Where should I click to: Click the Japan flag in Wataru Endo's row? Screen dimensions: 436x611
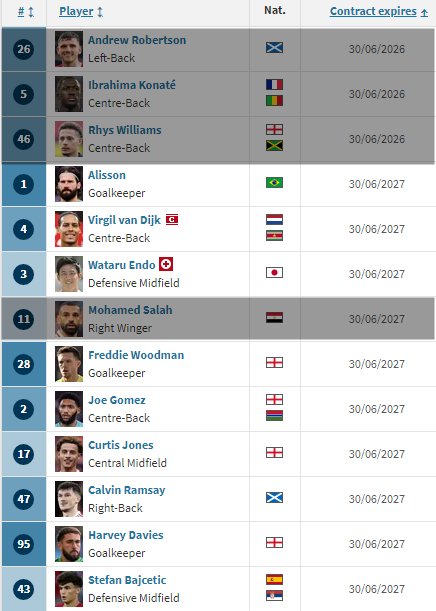pos(274,272)
